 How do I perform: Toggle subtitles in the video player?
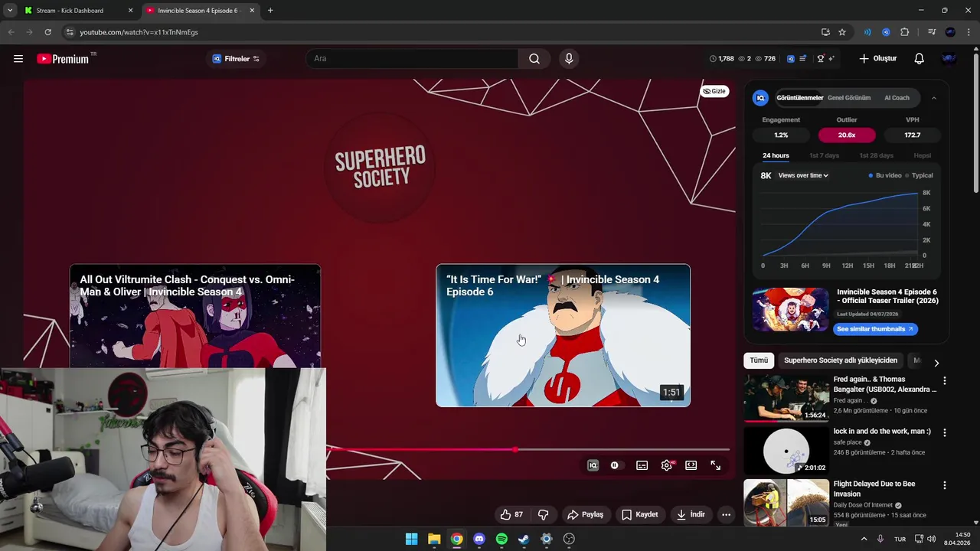(642, 465)
